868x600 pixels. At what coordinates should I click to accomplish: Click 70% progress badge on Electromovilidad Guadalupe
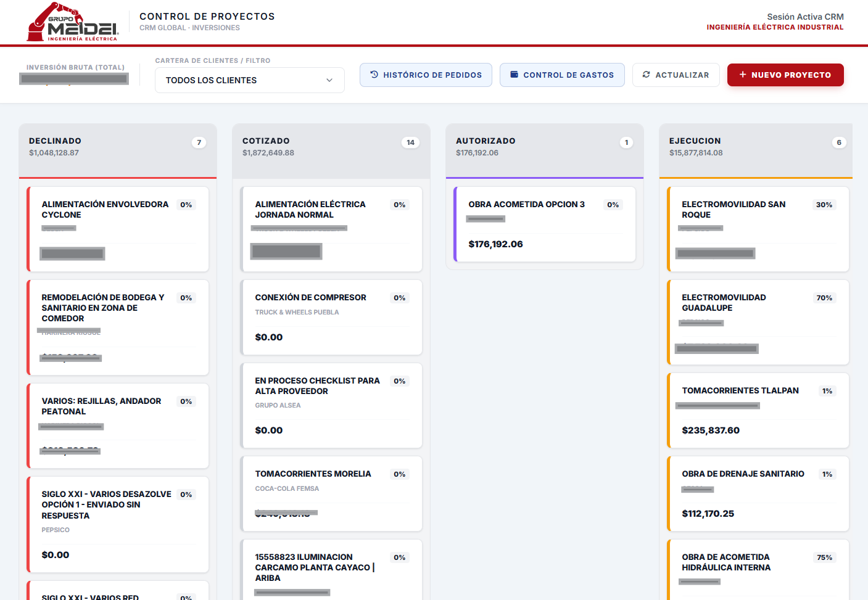pyautogui.click(x=824, y=298)
